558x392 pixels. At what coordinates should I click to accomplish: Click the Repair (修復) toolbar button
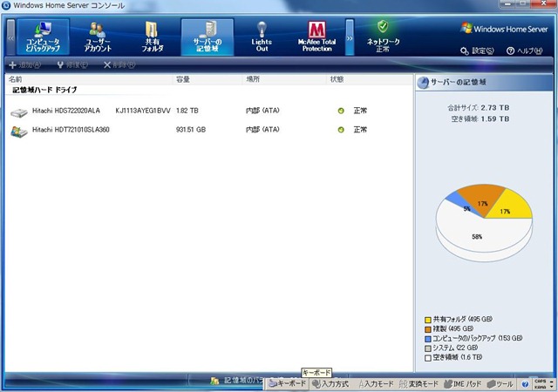pos(72,64)
